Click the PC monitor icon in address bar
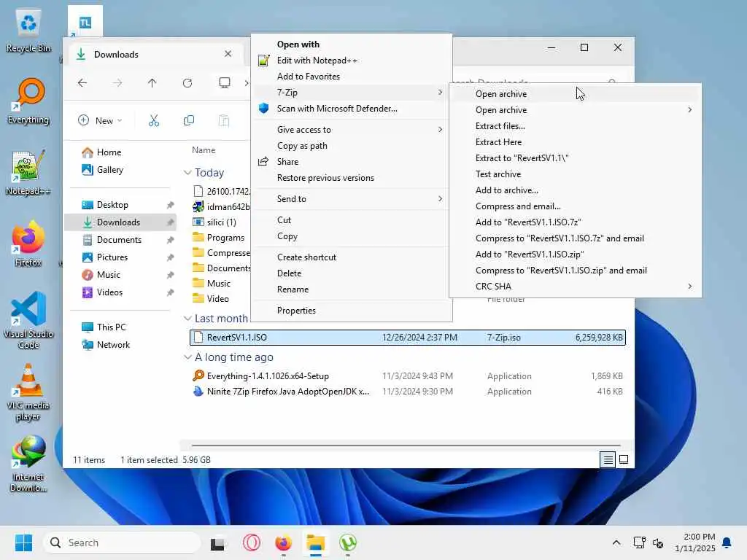The height and width of the screenshot is (560, 747). pyautogui.click(x=225, y=83)
